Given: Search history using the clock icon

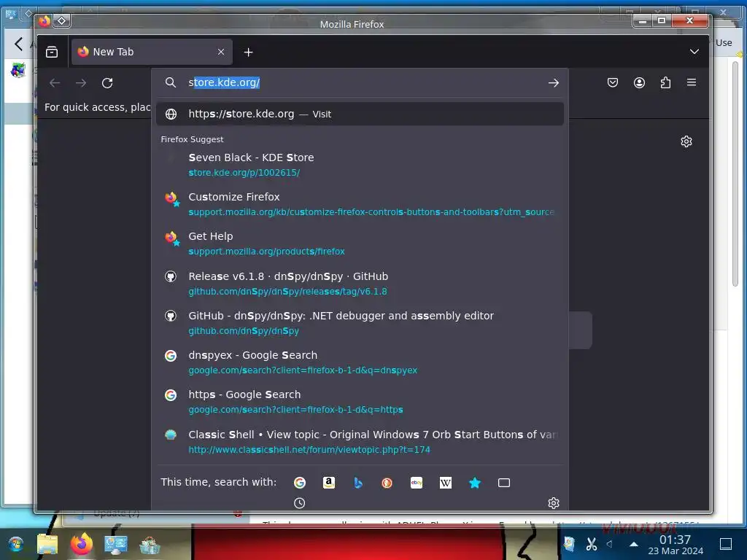Looking at the screenshot, I should tap(299, 503).
